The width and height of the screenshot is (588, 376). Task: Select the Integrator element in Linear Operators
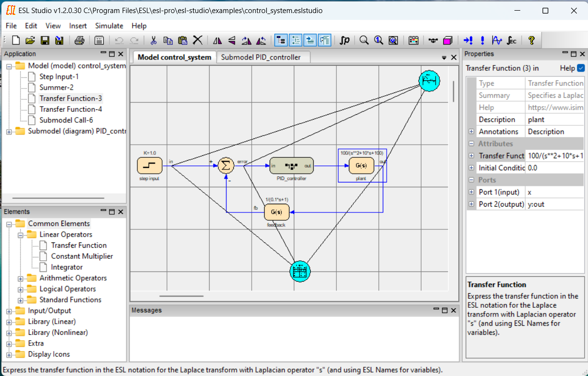[x=67, y=267]
